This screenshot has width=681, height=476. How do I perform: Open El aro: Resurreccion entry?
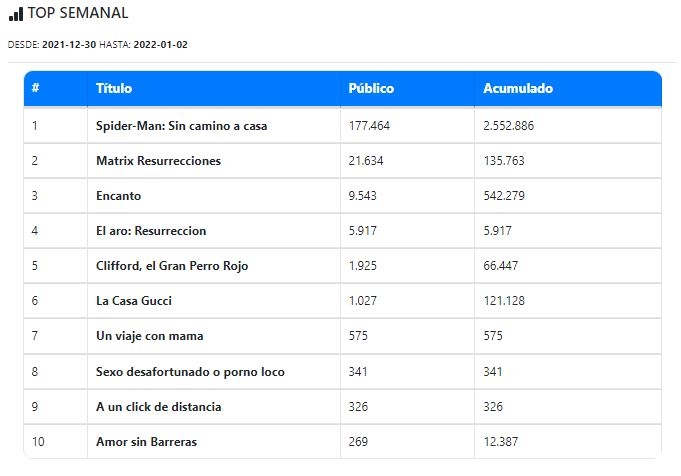151,231
